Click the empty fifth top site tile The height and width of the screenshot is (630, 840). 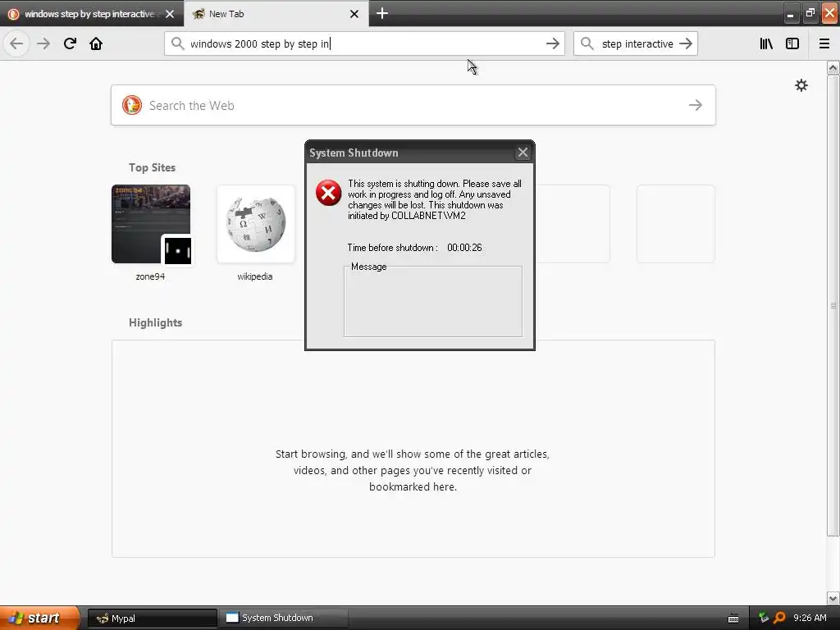(573, 224)
